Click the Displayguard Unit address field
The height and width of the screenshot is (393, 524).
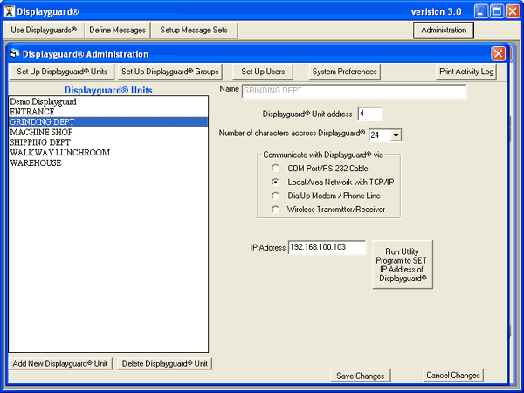pyautogui.click(x=370, y=114)
